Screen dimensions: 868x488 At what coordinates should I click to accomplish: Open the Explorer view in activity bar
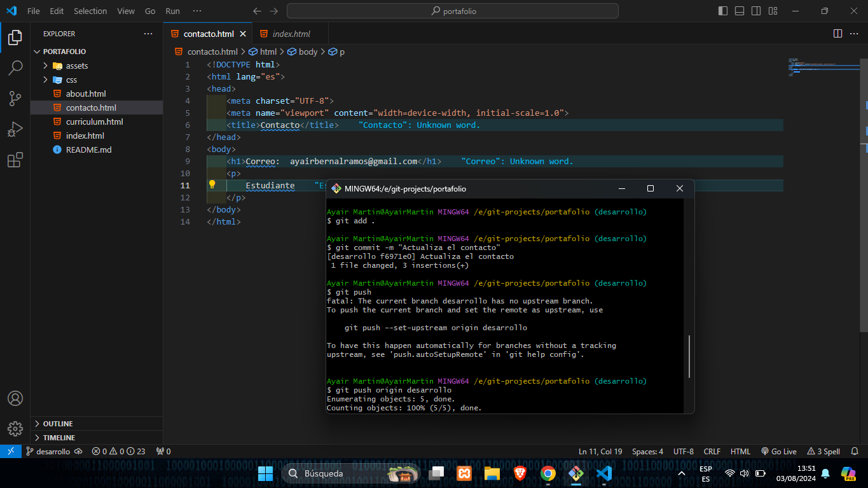(x=15, y=38)
